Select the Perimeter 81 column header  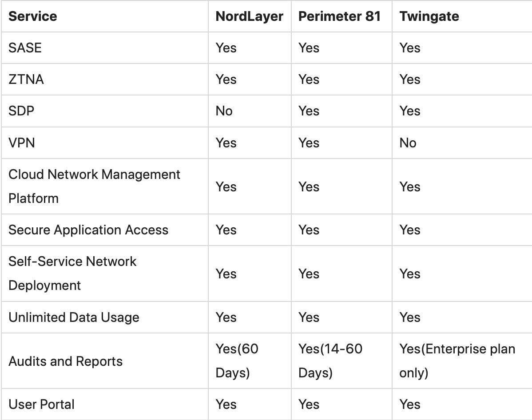[x=340, y=16]
